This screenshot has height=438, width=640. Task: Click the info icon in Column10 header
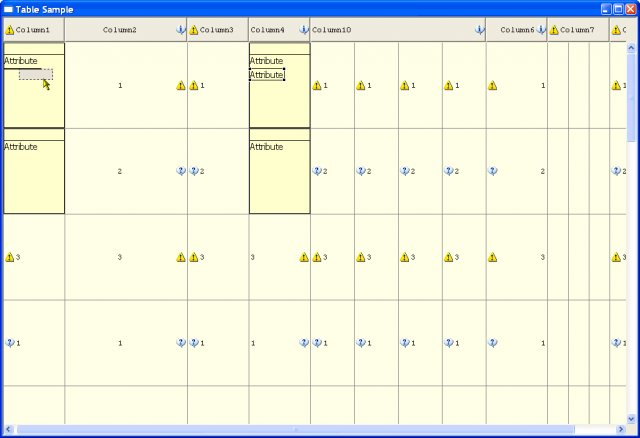click(x=480, y=29)
